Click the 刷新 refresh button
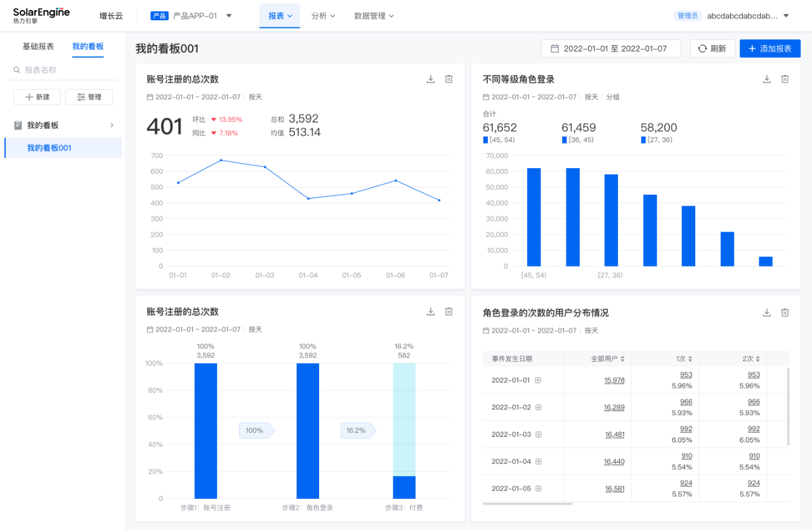 tap(712, 49)
